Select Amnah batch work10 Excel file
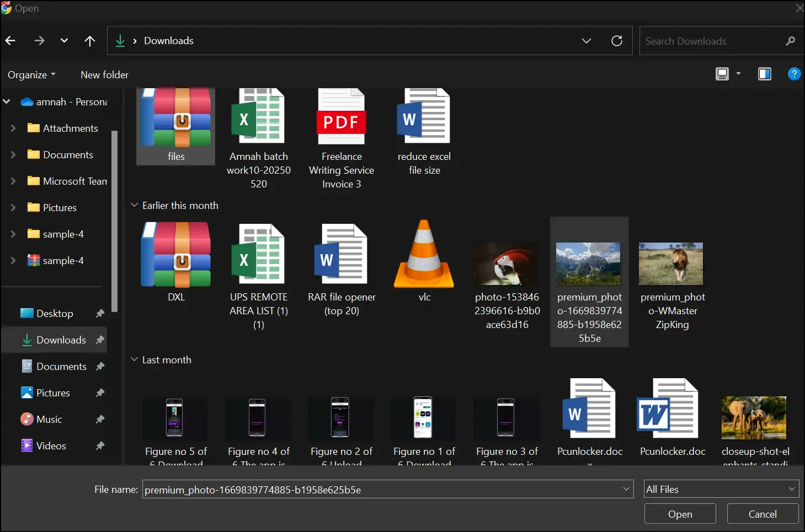 [259, 139]
